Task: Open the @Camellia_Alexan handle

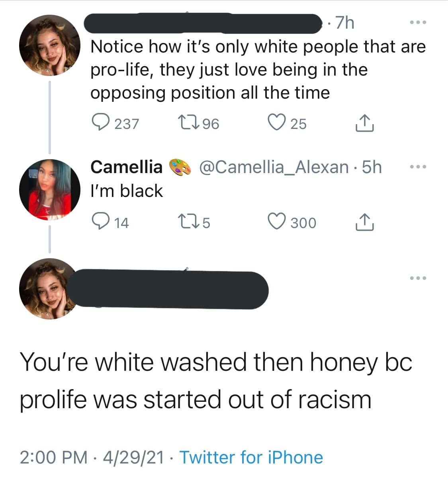Action: (273, 167)
